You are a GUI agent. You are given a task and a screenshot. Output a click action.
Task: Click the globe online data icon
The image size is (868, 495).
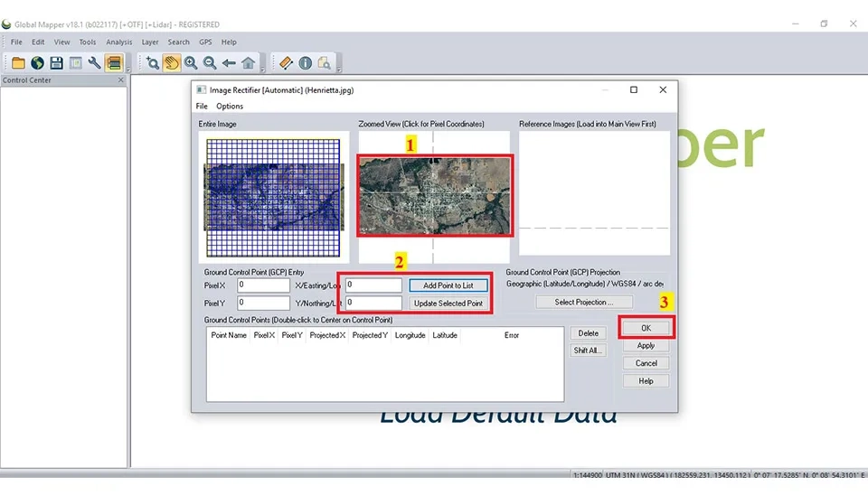pyautogui.click(x=37, y=63)
